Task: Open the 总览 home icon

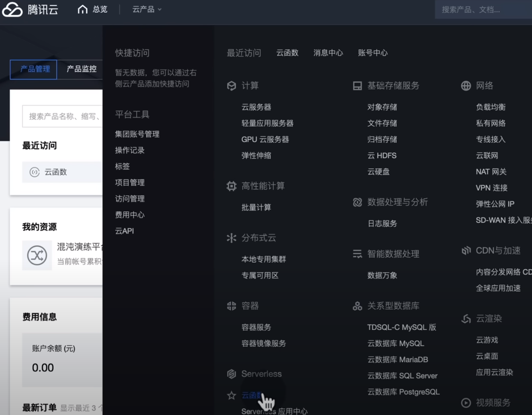Action: pyautogui.click(x=82, y=9)
